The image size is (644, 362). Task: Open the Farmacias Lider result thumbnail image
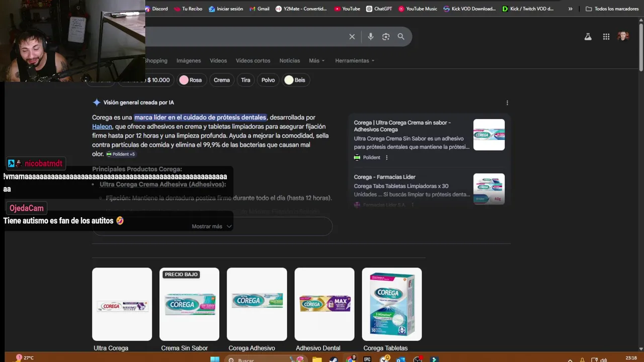pos(489,189)
